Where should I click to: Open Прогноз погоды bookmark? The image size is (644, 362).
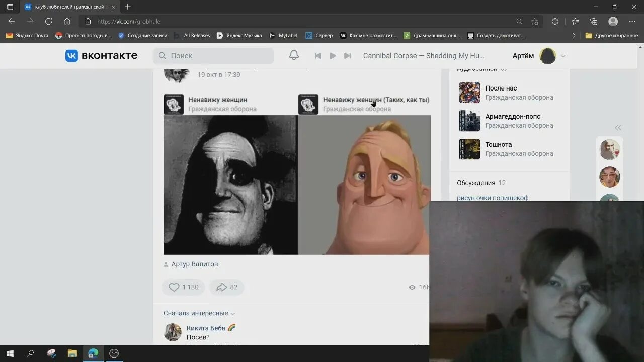tap(83, 35)
